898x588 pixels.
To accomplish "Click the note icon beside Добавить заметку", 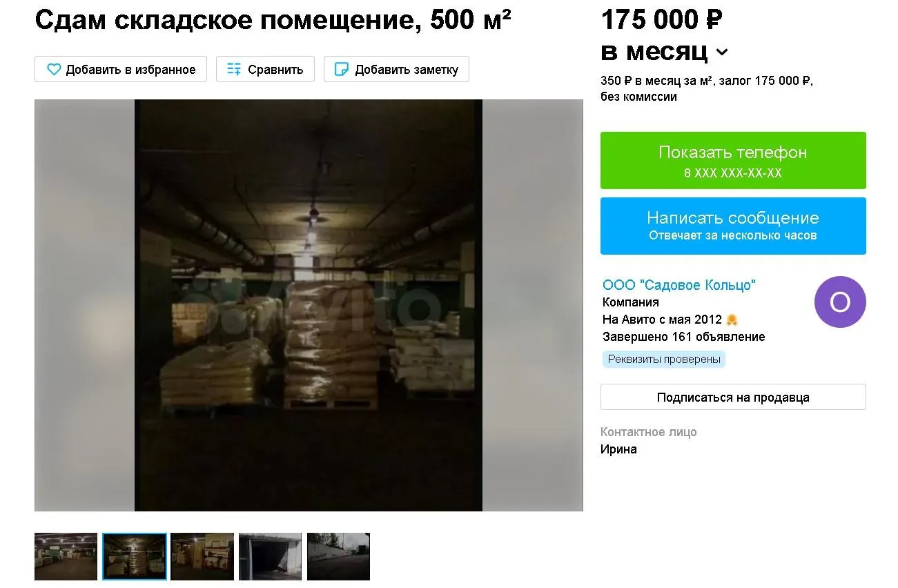I will pyautogui.click(x=341, y=70).
